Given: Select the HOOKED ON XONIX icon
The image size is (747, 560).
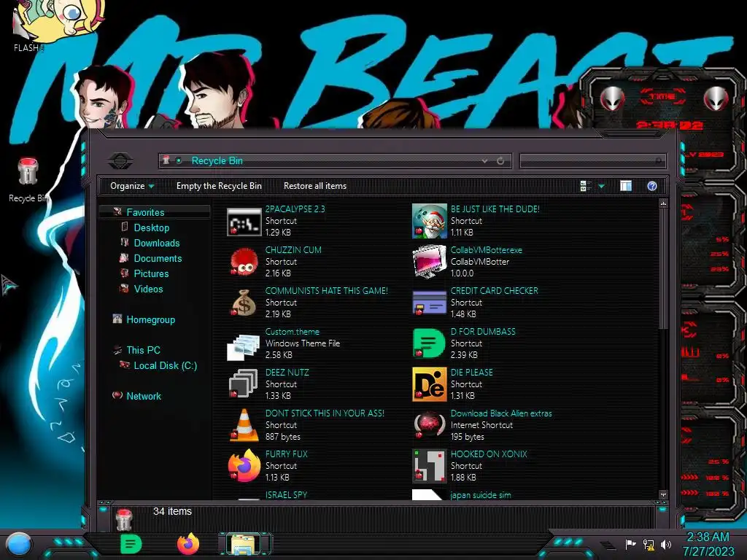Looking at the screenshot, I should point(429,465).
